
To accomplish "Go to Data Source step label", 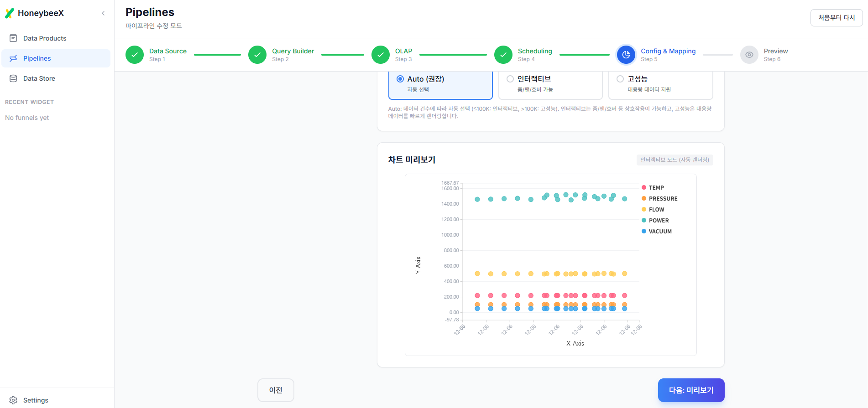I will 168,51.
